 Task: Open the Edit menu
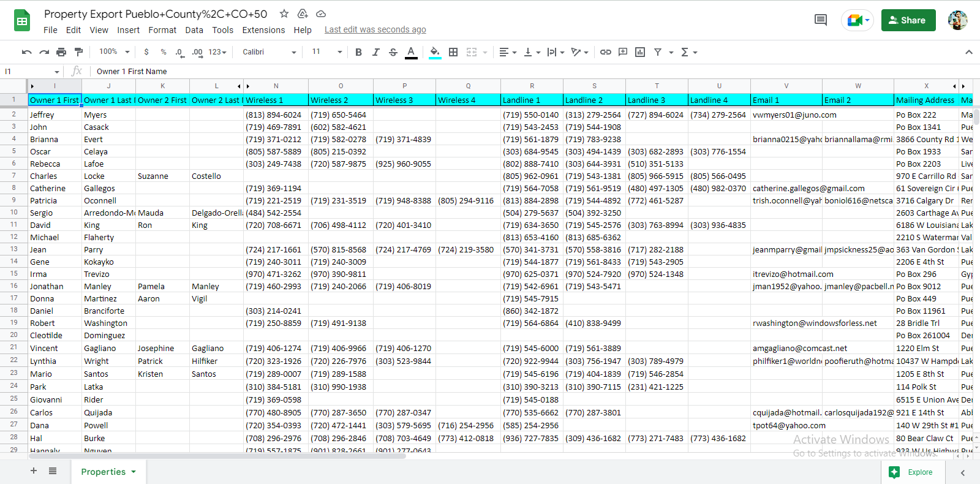(x=73, y=30)
